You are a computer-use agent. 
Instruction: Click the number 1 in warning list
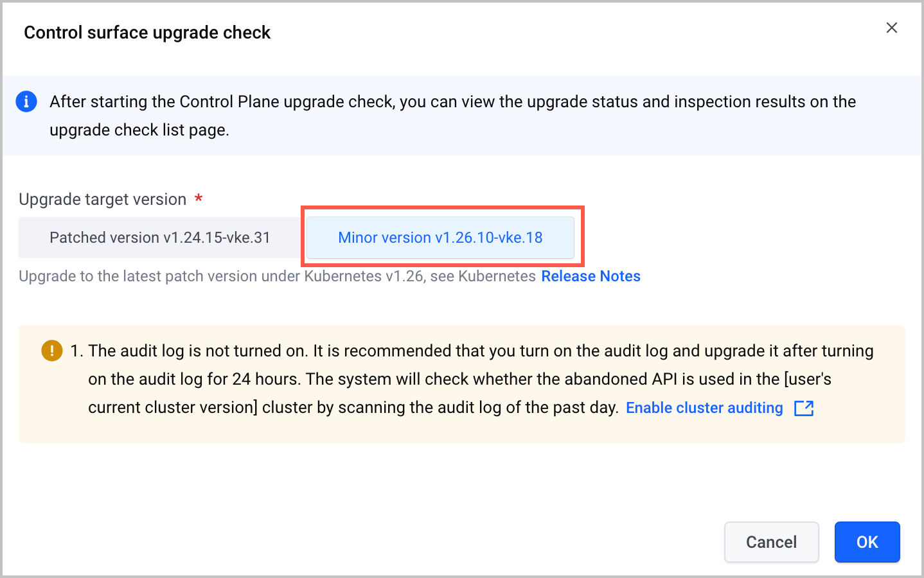tap(76, 351)
